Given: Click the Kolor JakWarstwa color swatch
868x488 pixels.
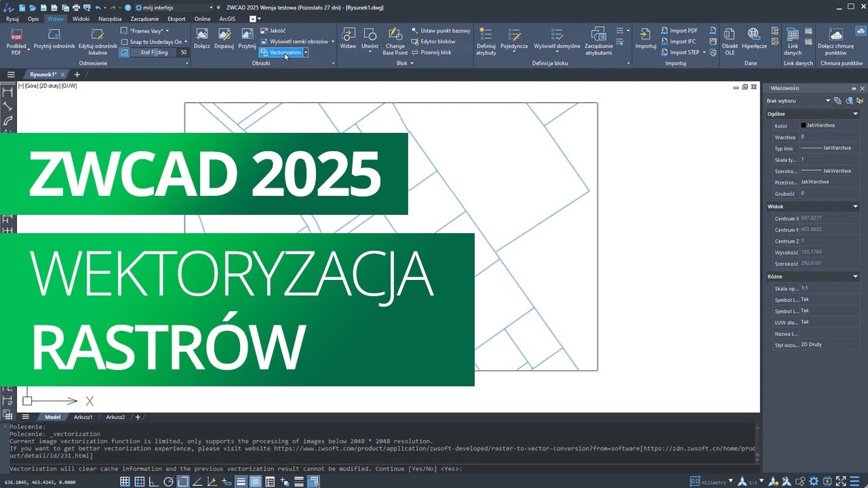Looking at the screenshot, I should [x=804, y=125].
